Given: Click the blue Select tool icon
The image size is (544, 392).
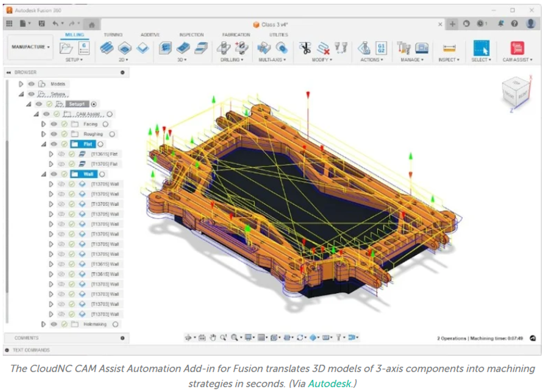Looking at the screenshot, I should pos(481,48).
